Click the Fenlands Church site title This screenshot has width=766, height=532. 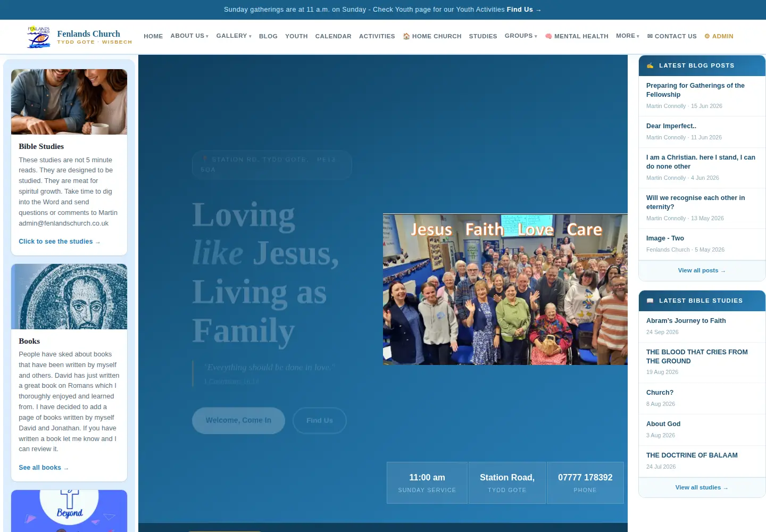88,34
